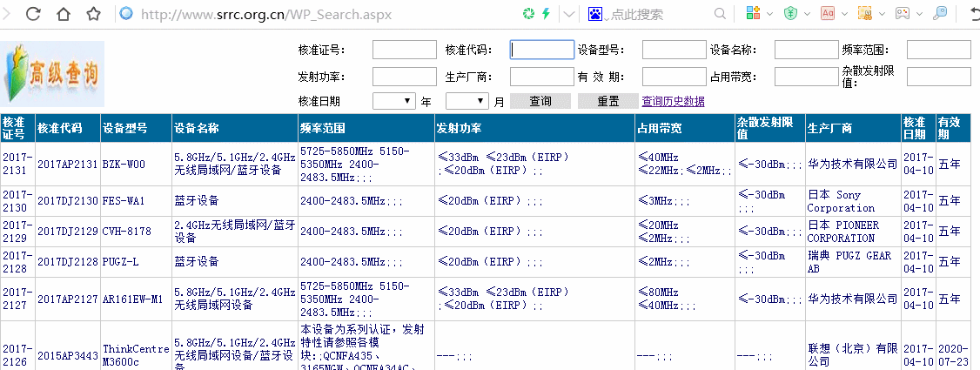Expand the arrow beside the gamepad icon
The width and height of the screenshot is (980, 370).
pyautogui.click(x=919, y=14)
